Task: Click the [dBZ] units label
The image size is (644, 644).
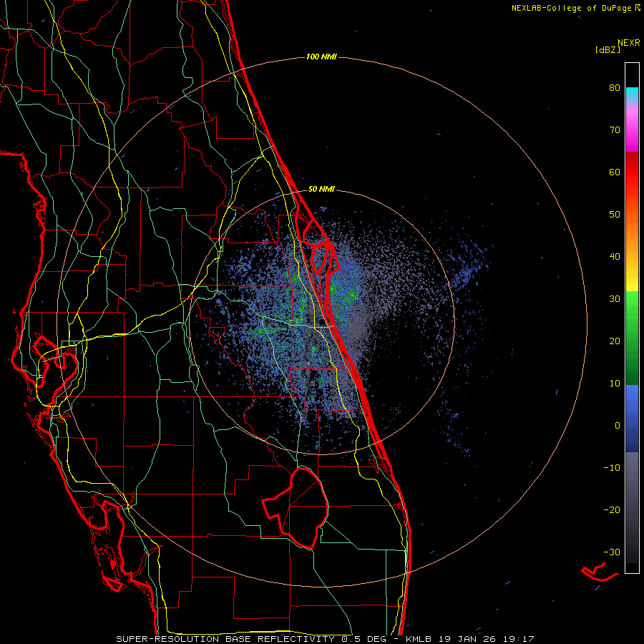Action: coord(608,49)
